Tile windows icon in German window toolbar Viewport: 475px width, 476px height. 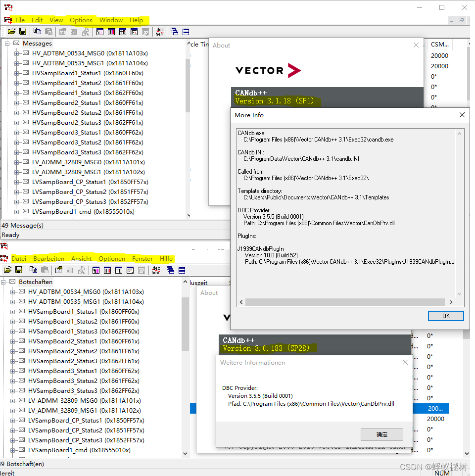click(182, 270)
